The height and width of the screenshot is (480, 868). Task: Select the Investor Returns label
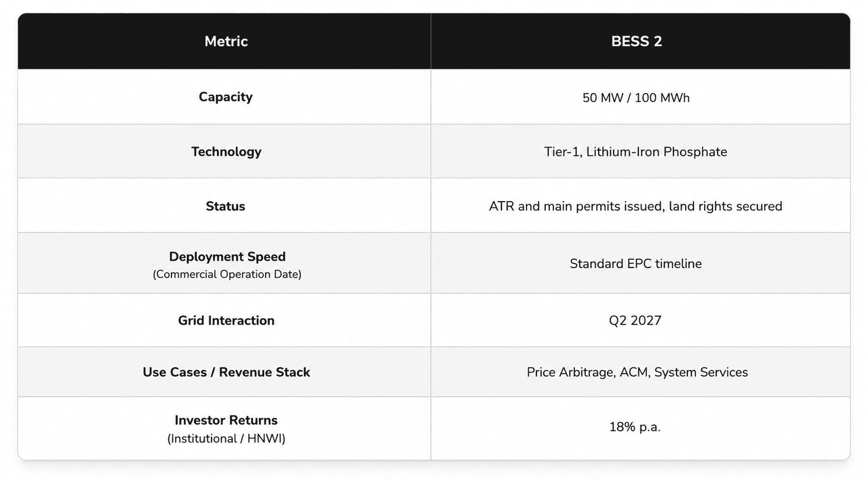226,420
